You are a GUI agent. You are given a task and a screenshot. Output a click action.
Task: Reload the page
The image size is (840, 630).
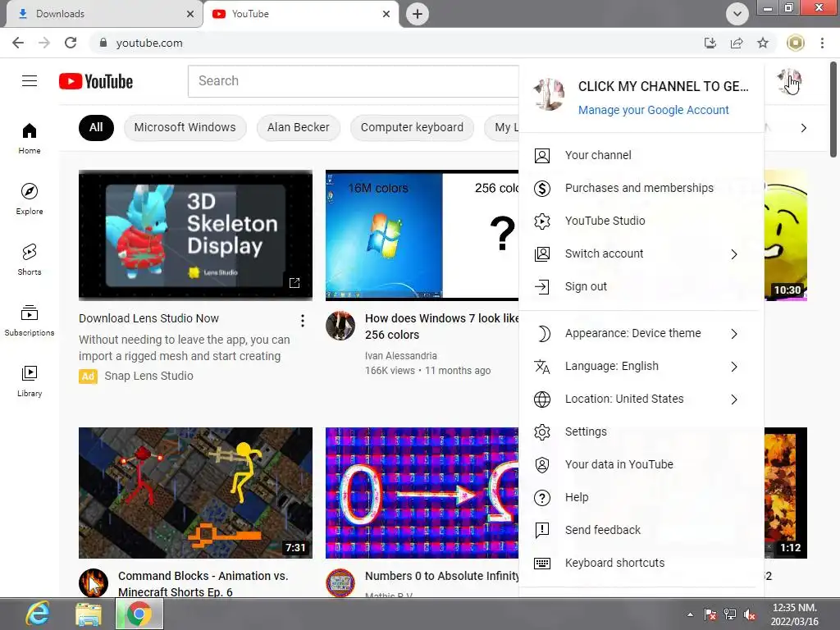[x=71, y=43]
